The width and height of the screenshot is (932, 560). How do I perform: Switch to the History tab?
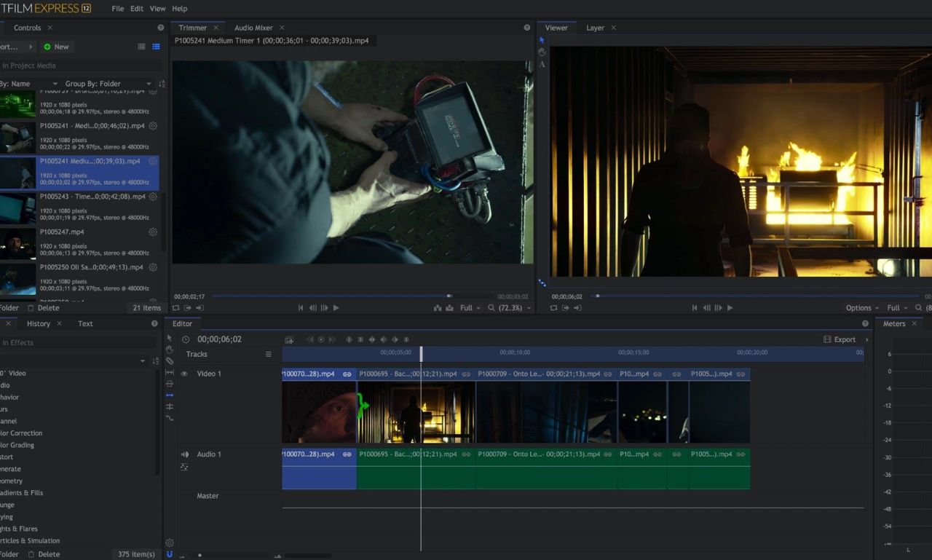tap(39, 323)
